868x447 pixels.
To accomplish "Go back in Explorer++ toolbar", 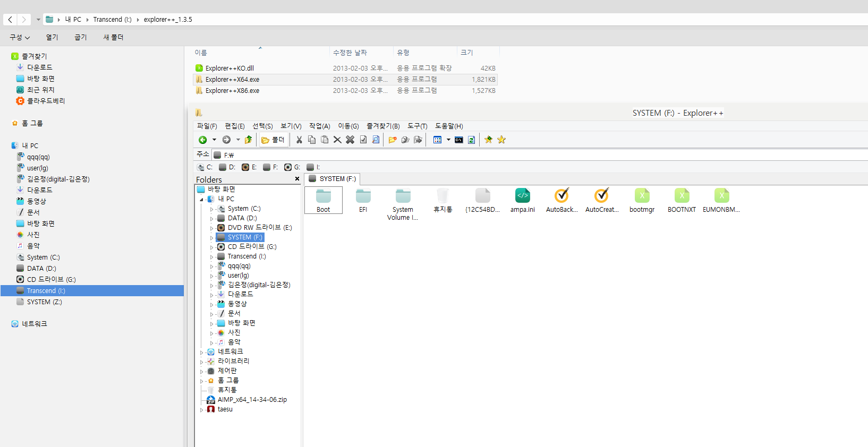I will coord(203,140).
